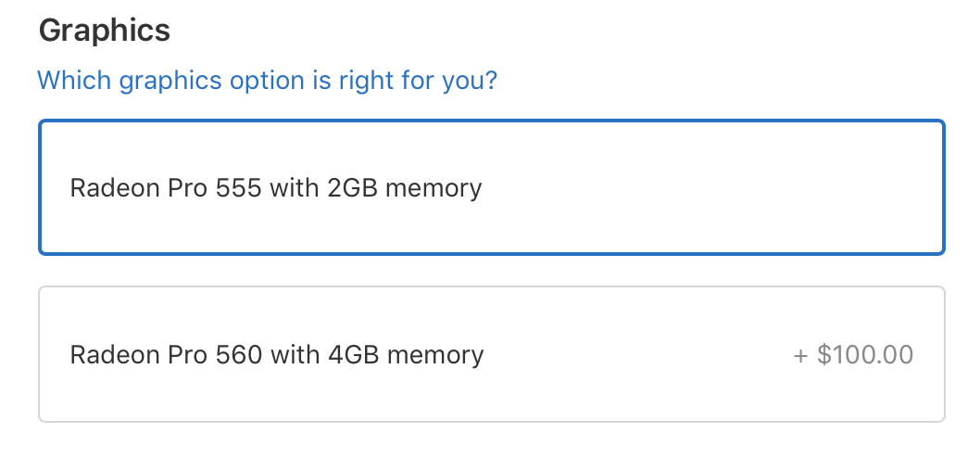The image size is (980, 458).
Task: Click the gray-outlined unselected graphics option
Action: (491, 354)
